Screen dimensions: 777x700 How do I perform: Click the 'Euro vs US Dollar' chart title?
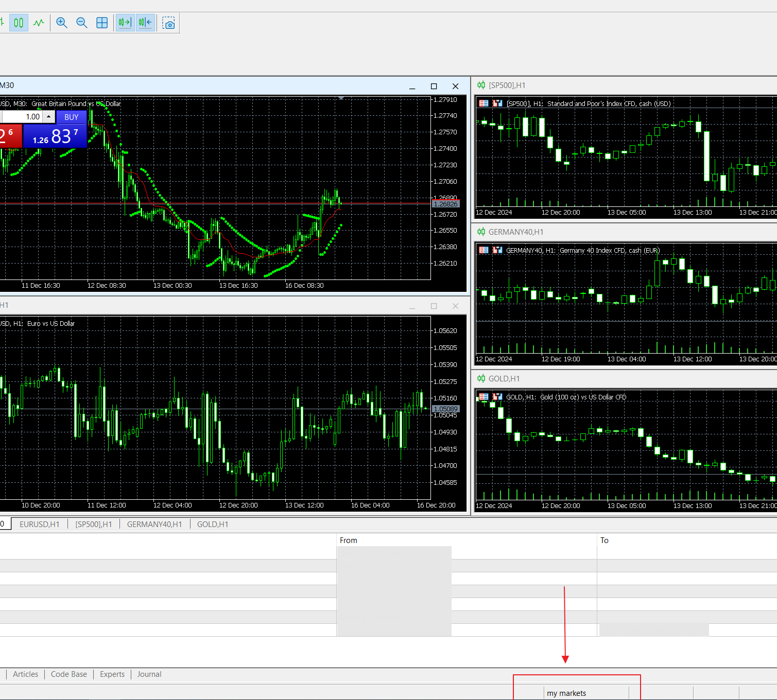pyautogui.click(x=51, y=323)
